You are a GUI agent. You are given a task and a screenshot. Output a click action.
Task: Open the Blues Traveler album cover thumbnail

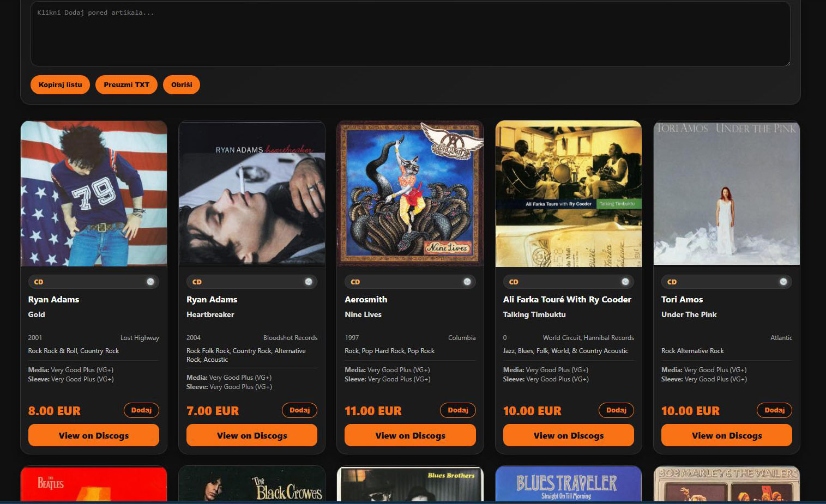pyautogui.click(x=569, y=484)
